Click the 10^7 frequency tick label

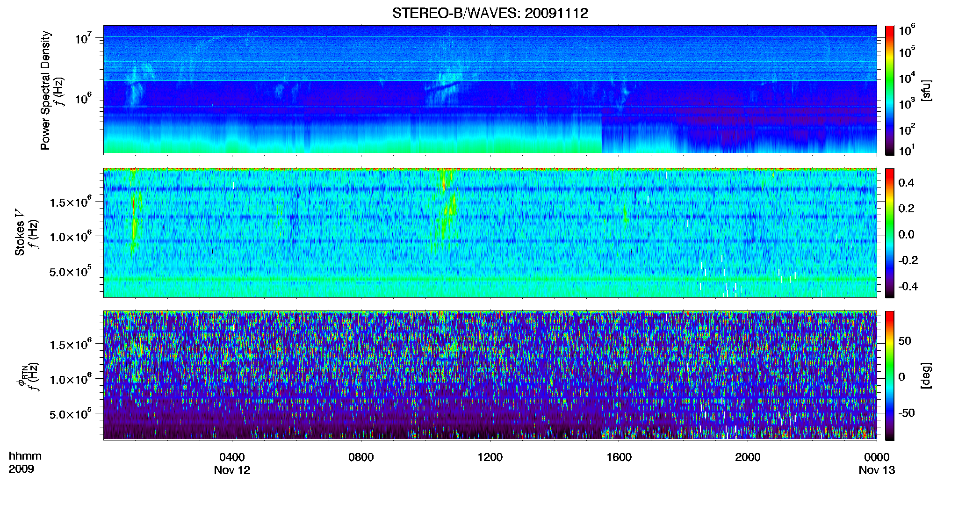[x=83, y=37]
